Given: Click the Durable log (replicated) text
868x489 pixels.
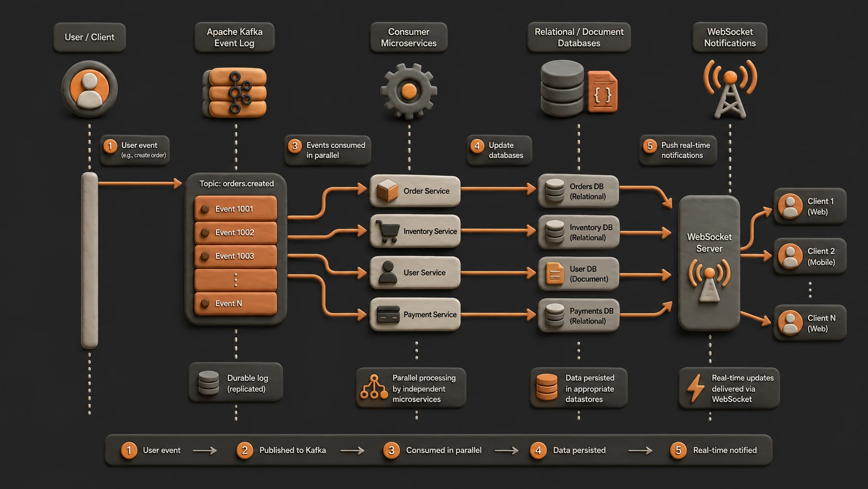Looking at the screenshot, I should [248, 384].
